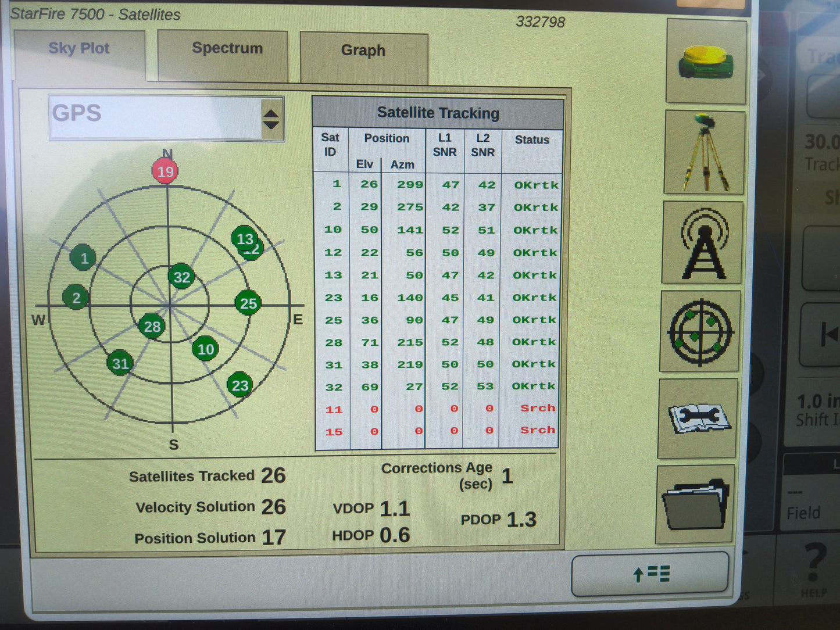
Task: Select satellite 2 marker in sky plot
Action: [76, 298]
